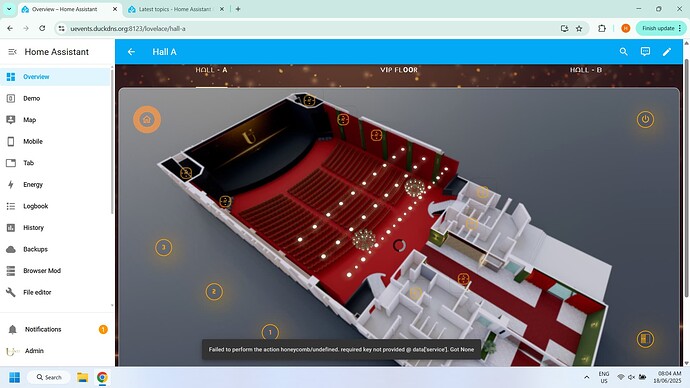The height and width of the screenshot is (388, 690).
Task: Show hidden system tray icons
Action: click(x=587, y=377)
